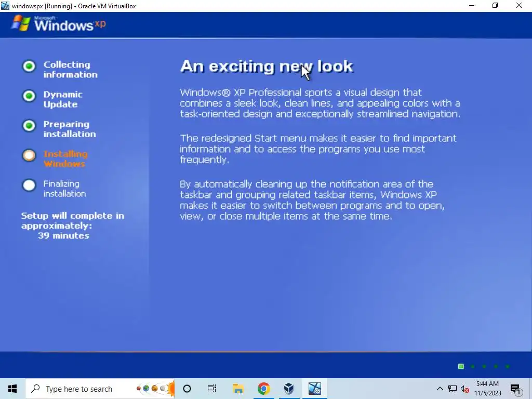Minimize the windowspx VirtualBox window
The width and height of the screenshot is (532, 399).
point(472,6)
